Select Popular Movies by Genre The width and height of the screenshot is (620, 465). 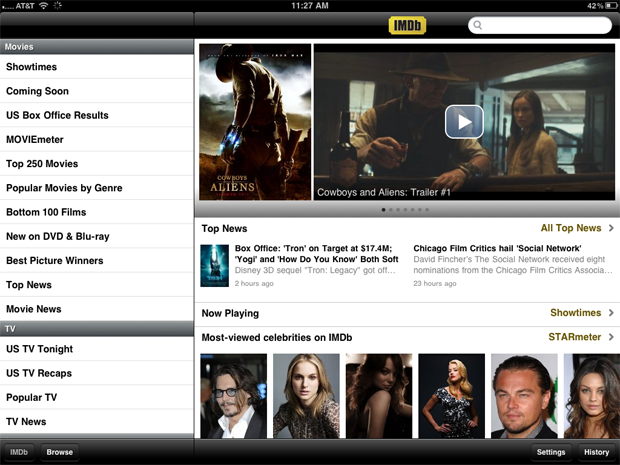[97, 188]
